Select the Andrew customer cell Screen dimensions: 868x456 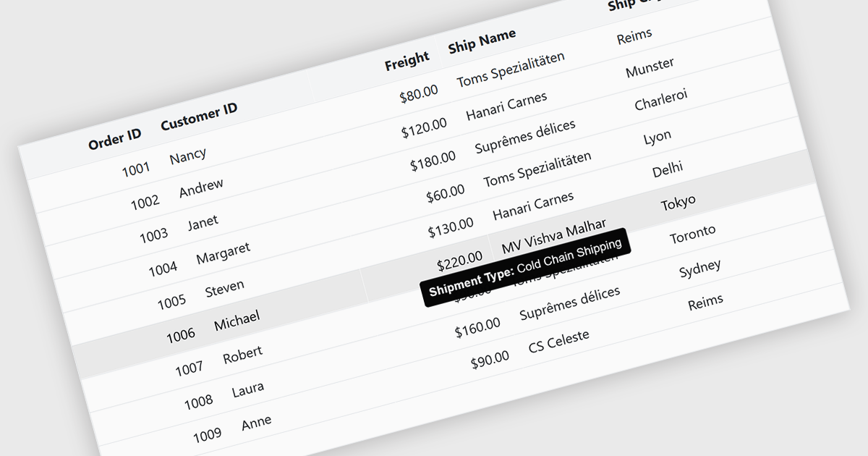(201, 188)
